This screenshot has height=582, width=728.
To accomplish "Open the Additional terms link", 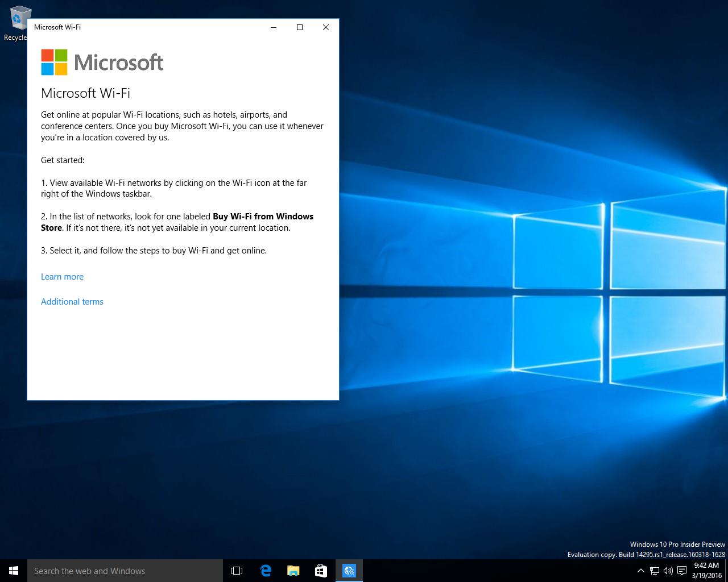I will click(72, 302).
